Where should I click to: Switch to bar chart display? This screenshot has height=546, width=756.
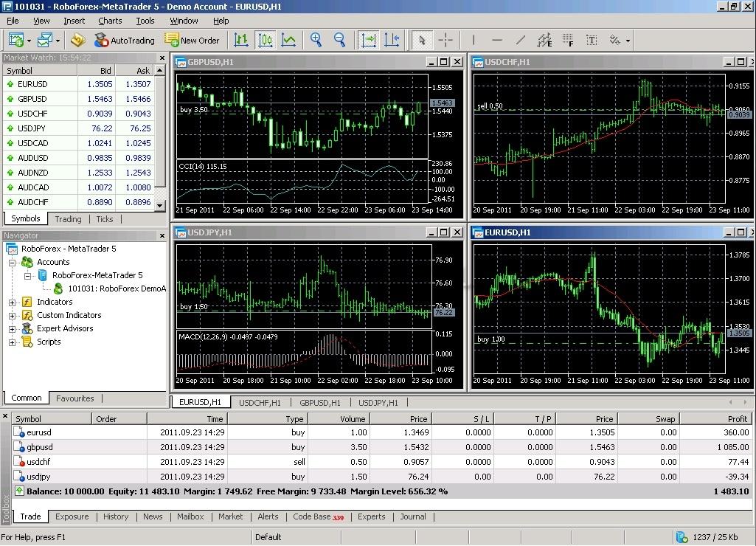(241, 40)
